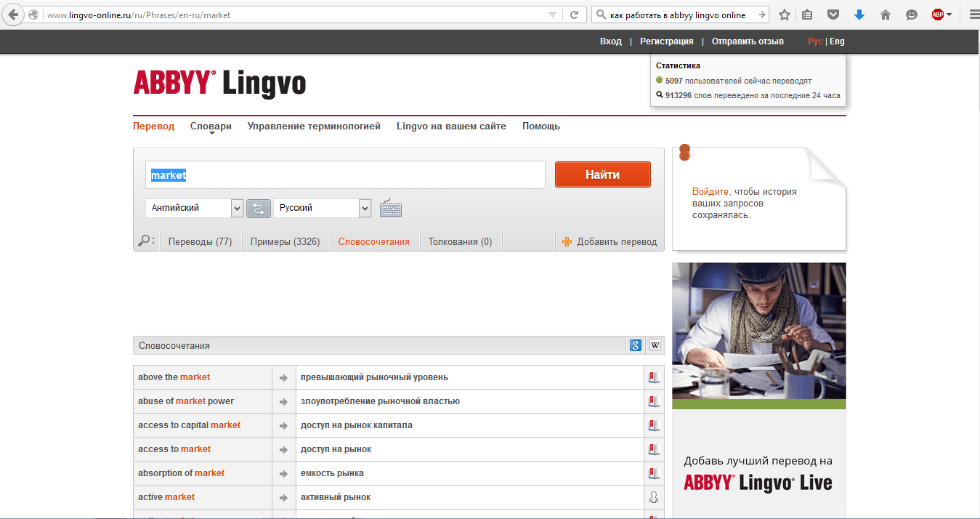Search phrase combinations in Google icon

click(636, 346)
